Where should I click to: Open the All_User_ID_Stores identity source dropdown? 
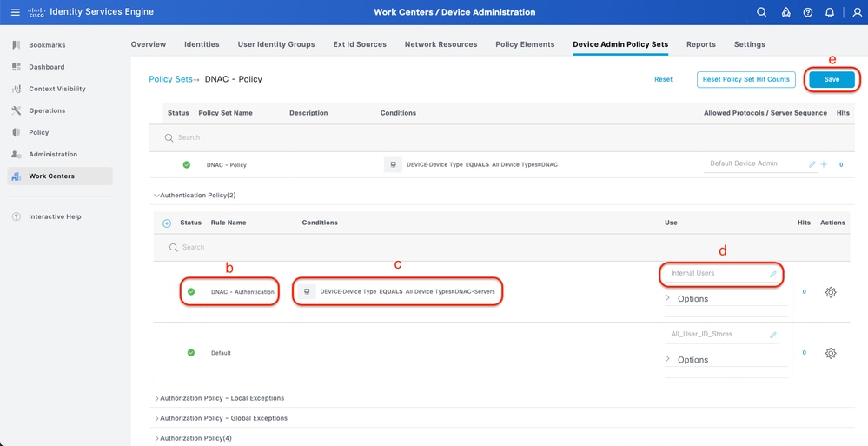(x=721, y=335)
